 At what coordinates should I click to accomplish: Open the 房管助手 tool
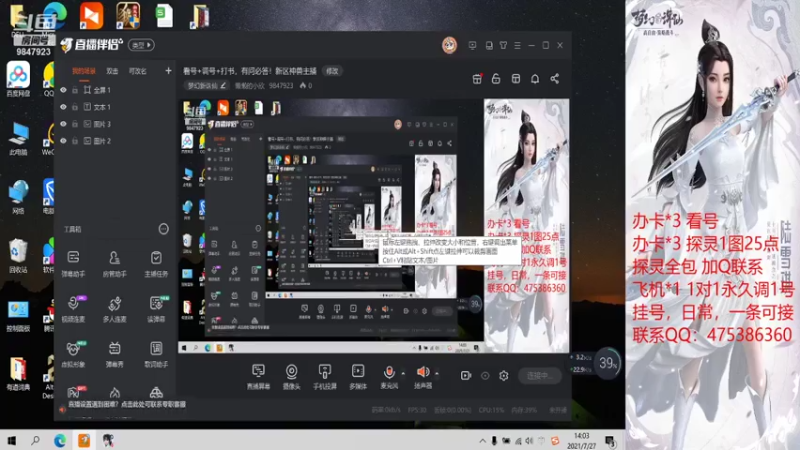coord(114,263)
